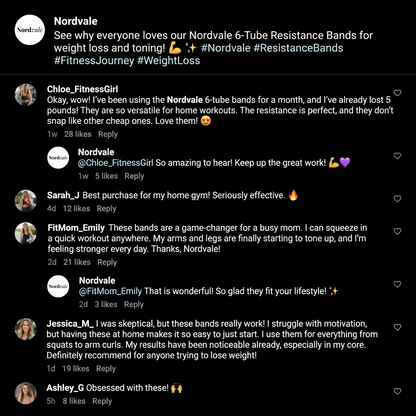Like Nordvale's reply to Chloe_FitnessGirl
The height and width of the screenshot is (416, 416).
[397, 156]
